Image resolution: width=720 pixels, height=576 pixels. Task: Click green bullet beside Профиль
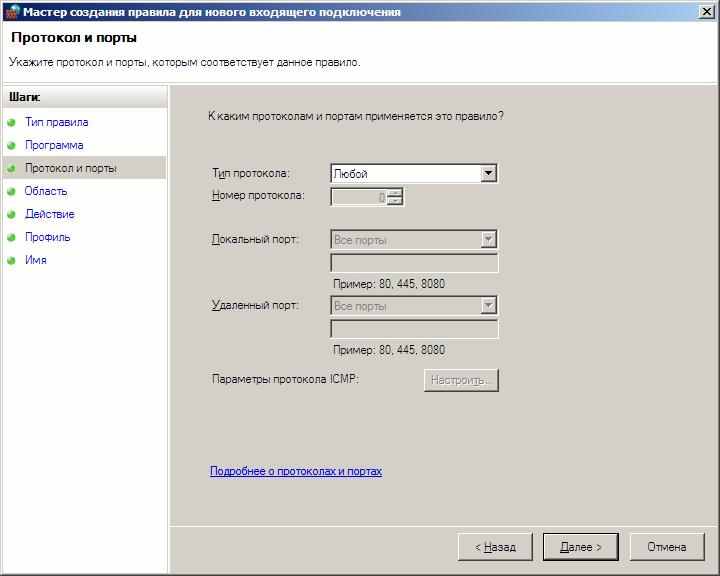coord(11,237)
